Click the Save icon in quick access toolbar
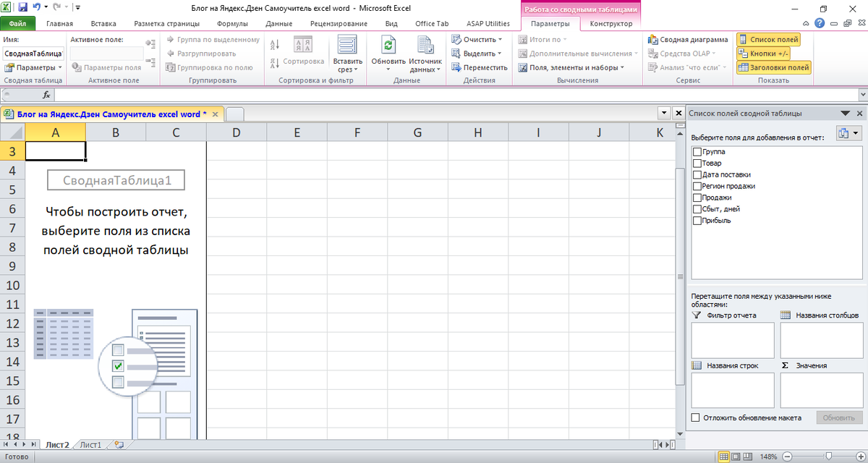This screenshot has width=868, height=463. [22, 7]
